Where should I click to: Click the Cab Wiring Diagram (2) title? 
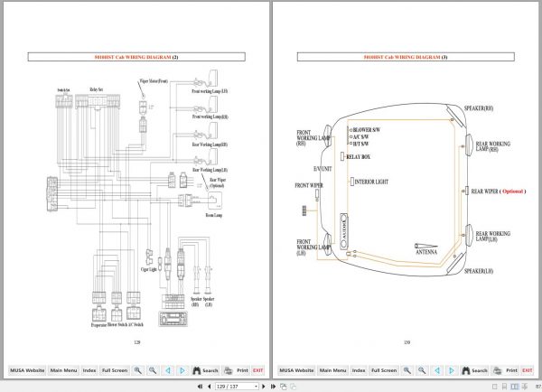[136, 57]
